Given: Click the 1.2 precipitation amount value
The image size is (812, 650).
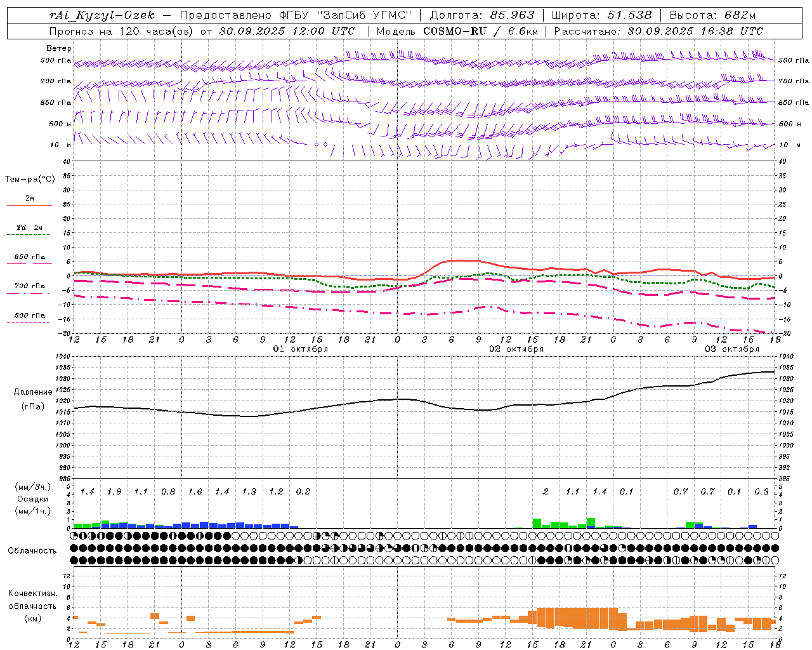Looking at the screenshot, I should click(x=276, y=492).
